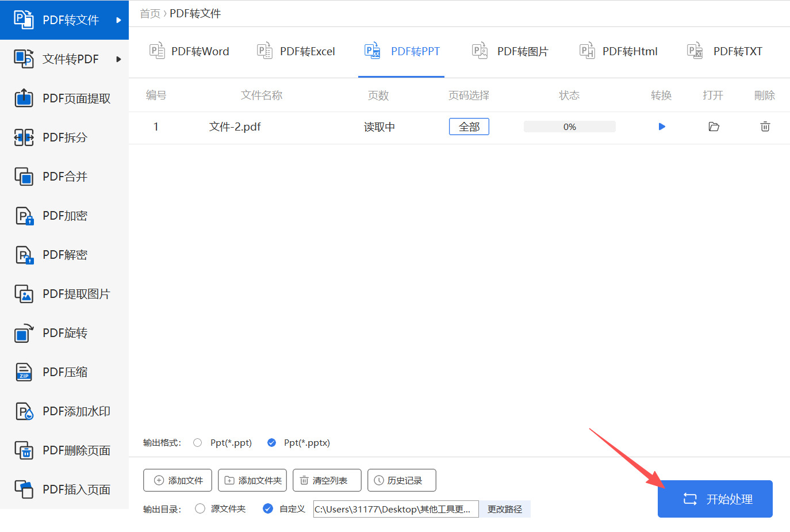Switch to the PDF转TXT tab
Image resolution: width=790 pixels, height=532 pixels.
[725, 52]
